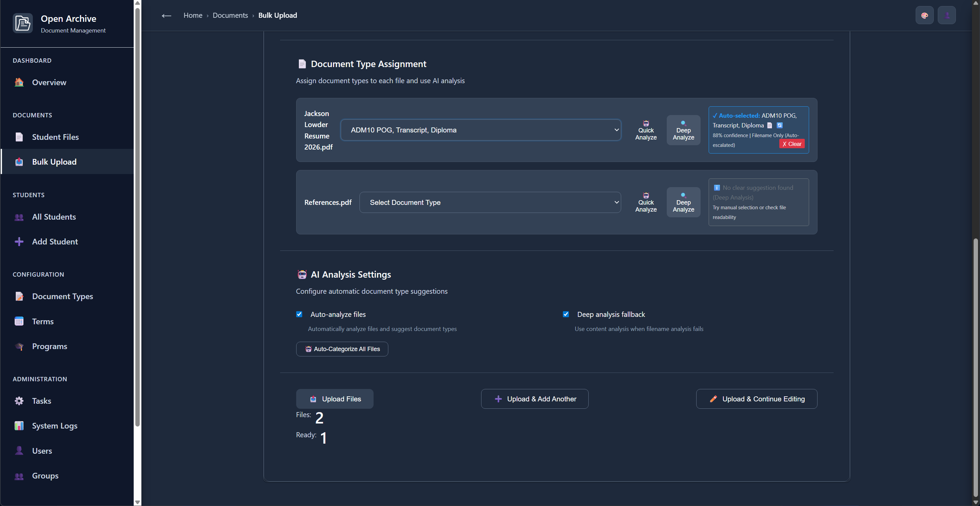Quick Analyze the Jackson Lowder Resume file
980x506 pixels.
coord(646,130)
